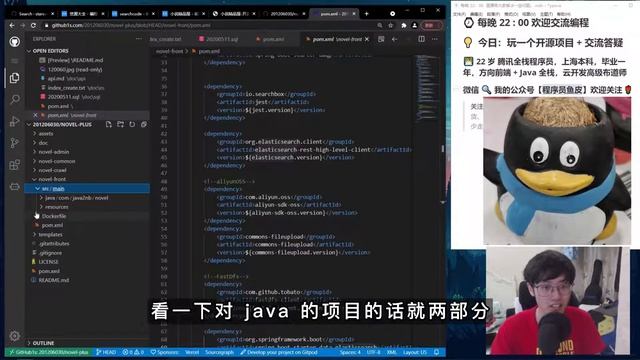Viewport: 640px width, 360px height.
Task: Close the pom.xml novel-front editor tab
Action: coord(367,39)
